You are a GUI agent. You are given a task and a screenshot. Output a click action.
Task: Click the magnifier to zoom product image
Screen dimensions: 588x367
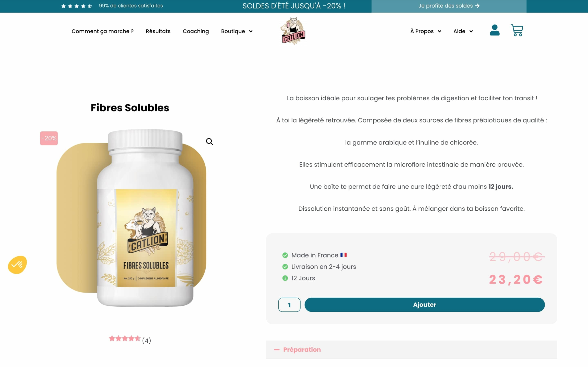[x=209, y=142]
